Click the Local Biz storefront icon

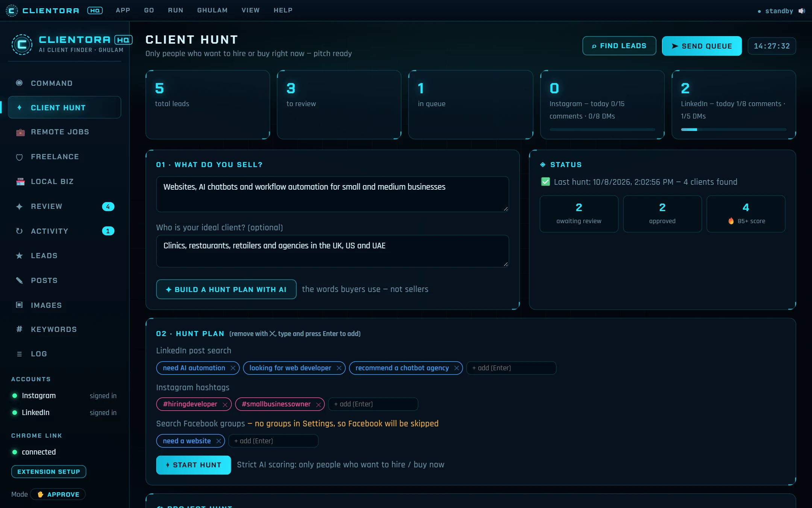click(x=20, y=181)
